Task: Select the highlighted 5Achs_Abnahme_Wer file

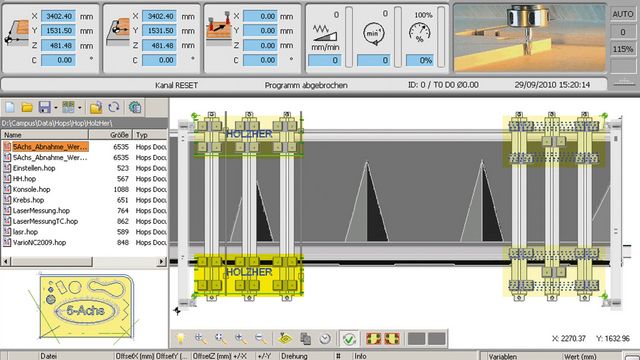Action: pyautogui.click(x=50, y=147)
